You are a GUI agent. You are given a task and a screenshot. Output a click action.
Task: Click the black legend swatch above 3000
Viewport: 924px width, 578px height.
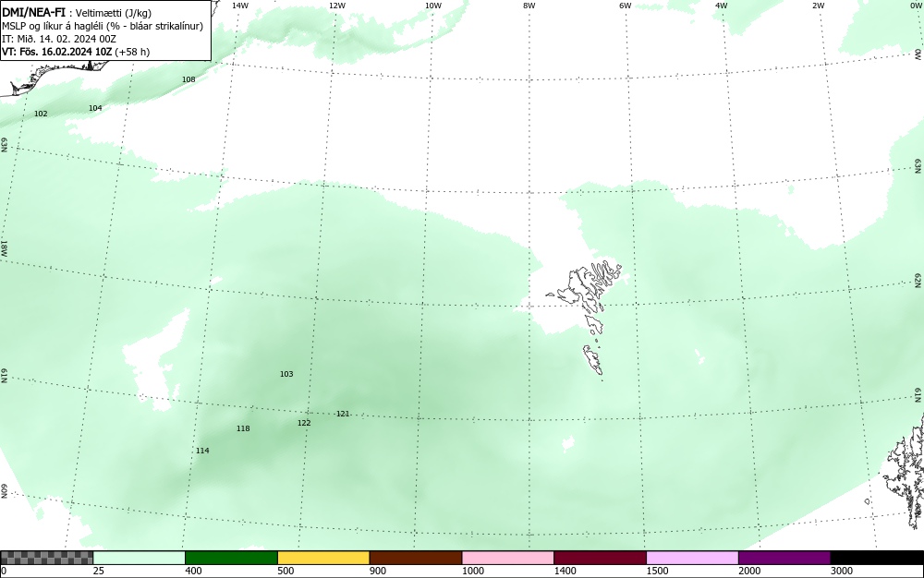(x=877, y=558)
